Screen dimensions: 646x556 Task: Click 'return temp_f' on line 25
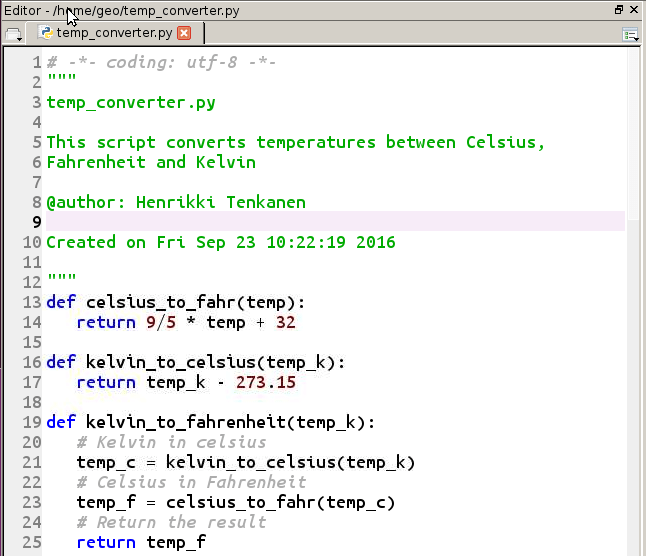[141, 542]
